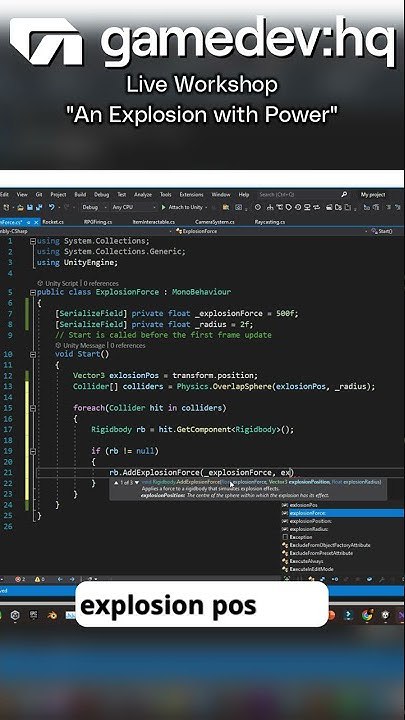Viewport: 405px width, 720px height.
Task: Open the Tools menu
Action: pyautogui.click(x=166, y=195)
